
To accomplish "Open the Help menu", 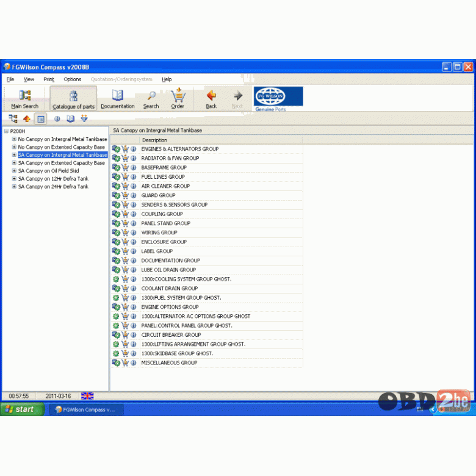I will click(167, 79).
